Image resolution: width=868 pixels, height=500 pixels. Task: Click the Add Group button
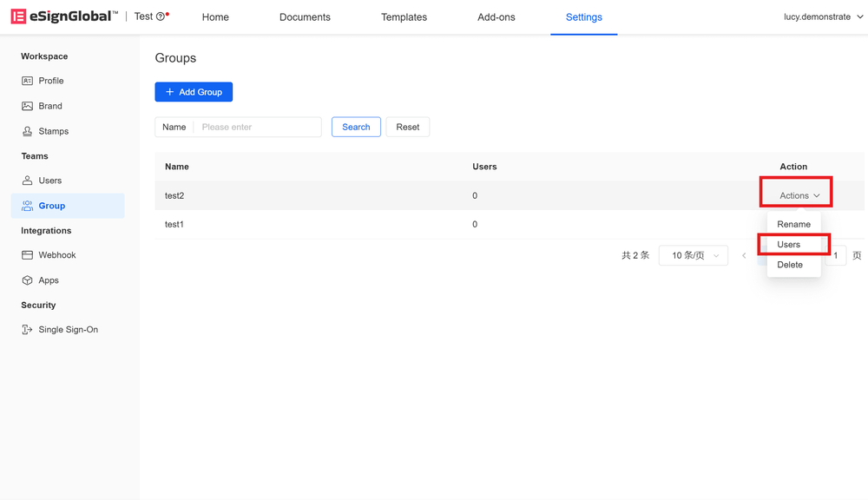(194, 92)
